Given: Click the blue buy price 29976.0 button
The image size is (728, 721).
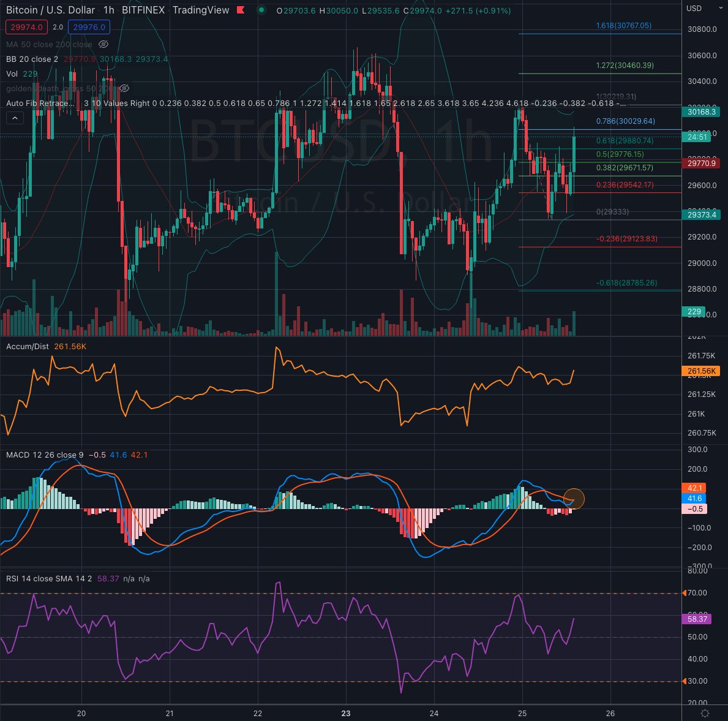Looking at the screenshot, I should click(88, 27).
